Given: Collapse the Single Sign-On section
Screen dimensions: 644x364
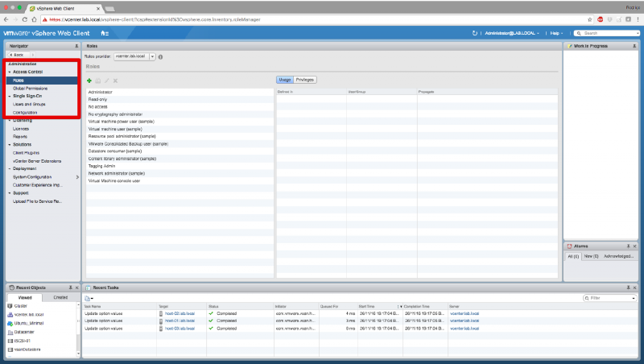Looking at the screenshot, I should point(9,96).
